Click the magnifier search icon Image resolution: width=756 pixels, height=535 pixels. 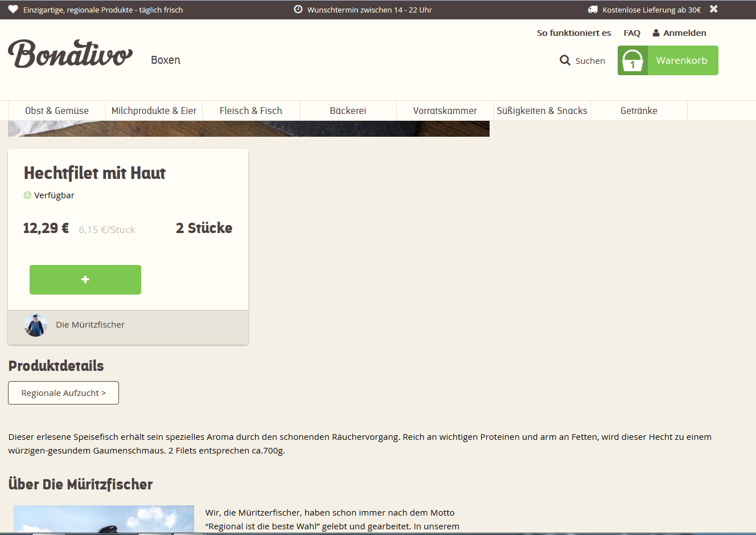tap(565, 60)
